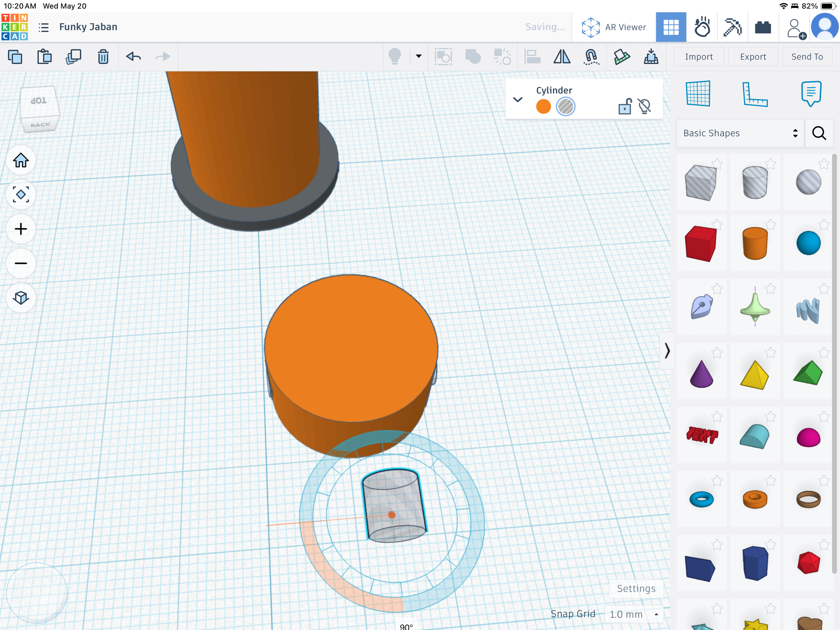Screen dimensions: 840x630
Task: Favorite the purple Cone star
Action: tap(716, 353)
